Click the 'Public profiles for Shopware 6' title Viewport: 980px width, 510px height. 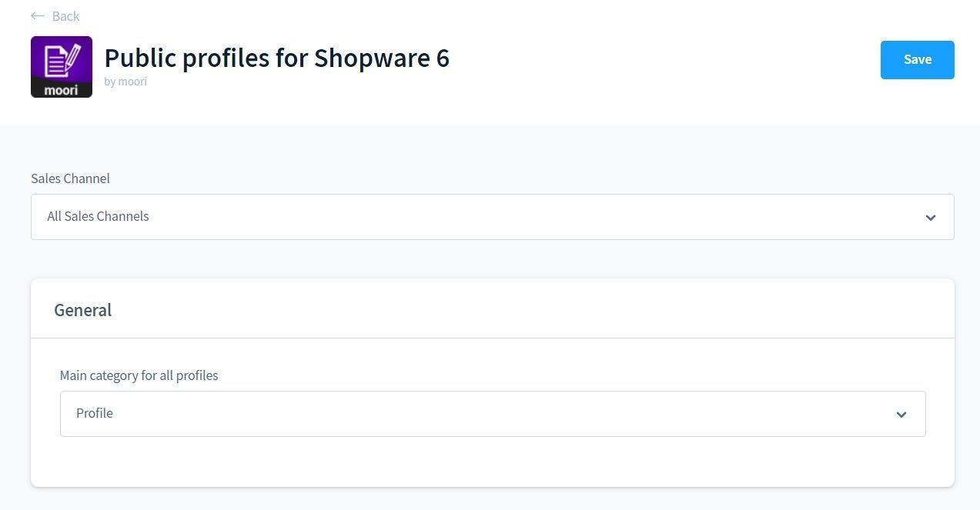(276, 58)
